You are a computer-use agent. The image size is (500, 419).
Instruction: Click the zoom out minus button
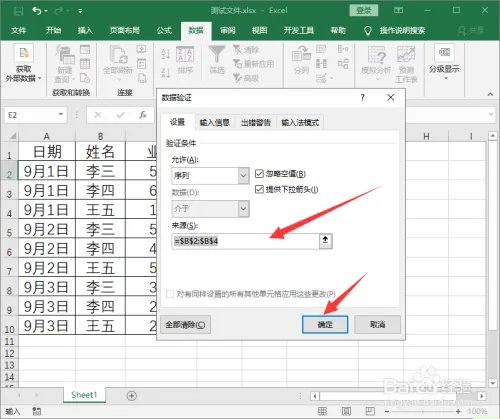click(387, 412)
